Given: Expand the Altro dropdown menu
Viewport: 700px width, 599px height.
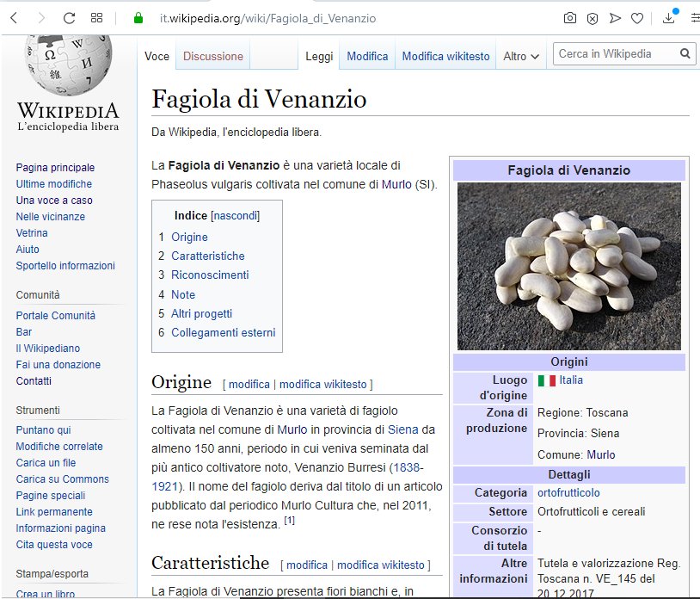Looking at the screenshot, I should 521,56.
